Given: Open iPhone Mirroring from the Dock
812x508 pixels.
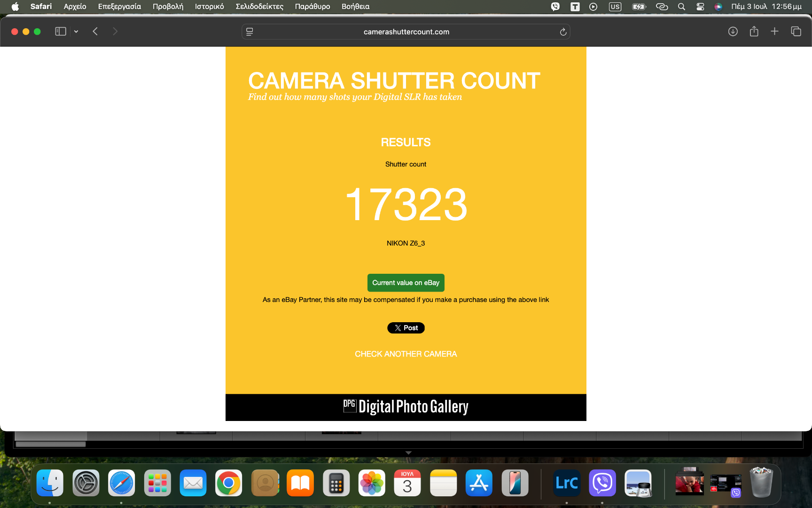Looking at the screenshot, I should (515, 483).
